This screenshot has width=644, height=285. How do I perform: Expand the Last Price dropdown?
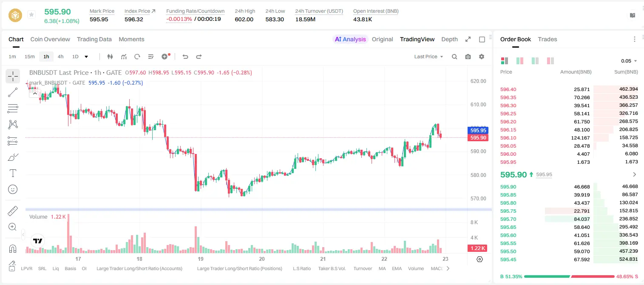[x=428, y=57]
